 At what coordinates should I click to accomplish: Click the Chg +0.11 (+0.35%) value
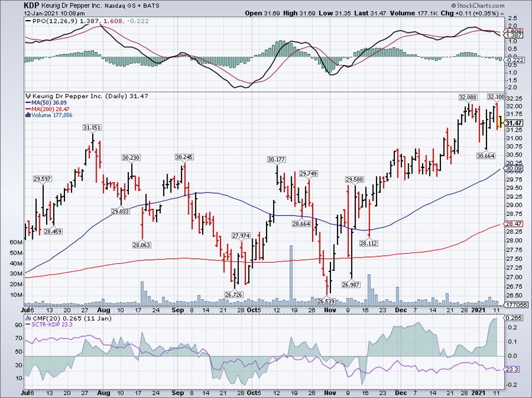470,13
